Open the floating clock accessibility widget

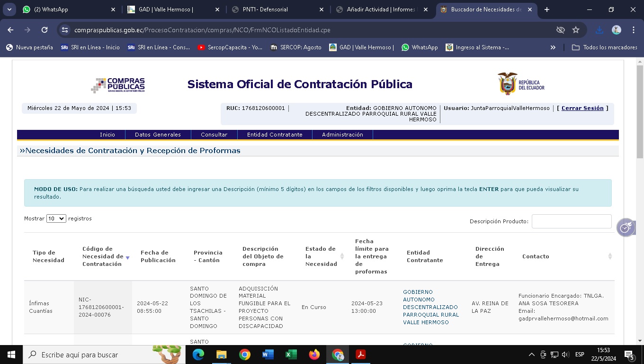(x=625, y=228)
